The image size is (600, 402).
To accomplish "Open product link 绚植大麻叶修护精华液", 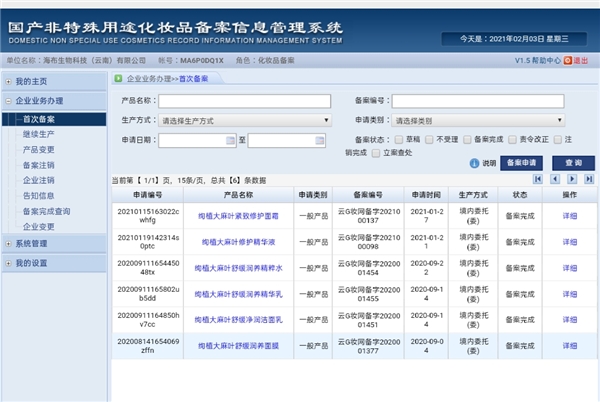I will tap(238, 242).
